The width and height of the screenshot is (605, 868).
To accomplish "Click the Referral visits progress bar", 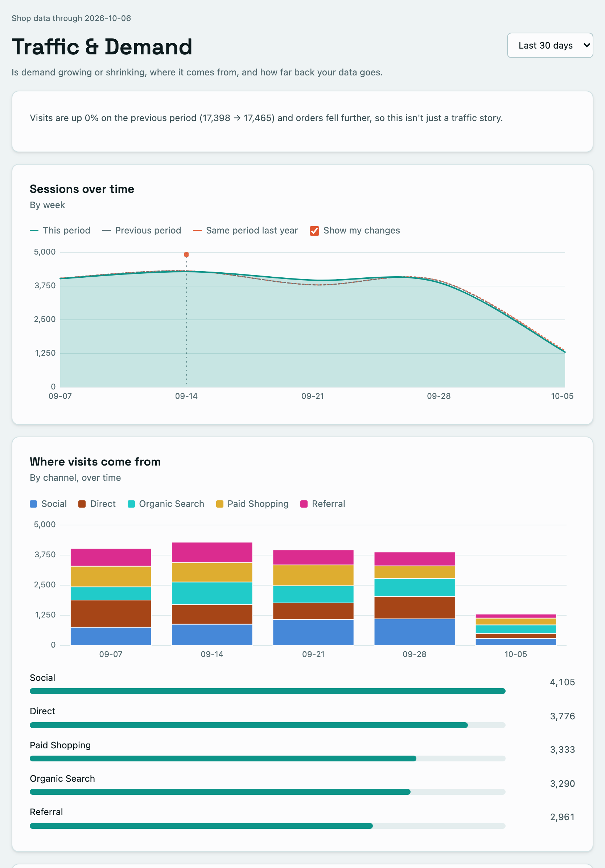I will tap(268, 826).
